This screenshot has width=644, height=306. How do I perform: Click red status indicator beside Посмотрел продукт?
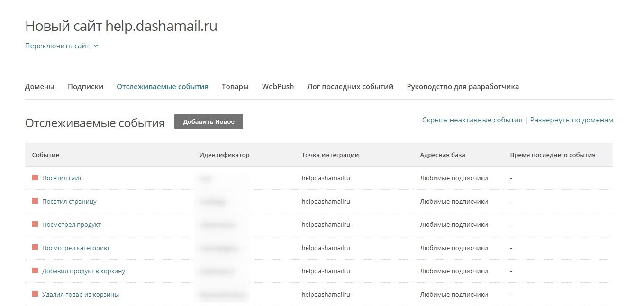(35, 224)
